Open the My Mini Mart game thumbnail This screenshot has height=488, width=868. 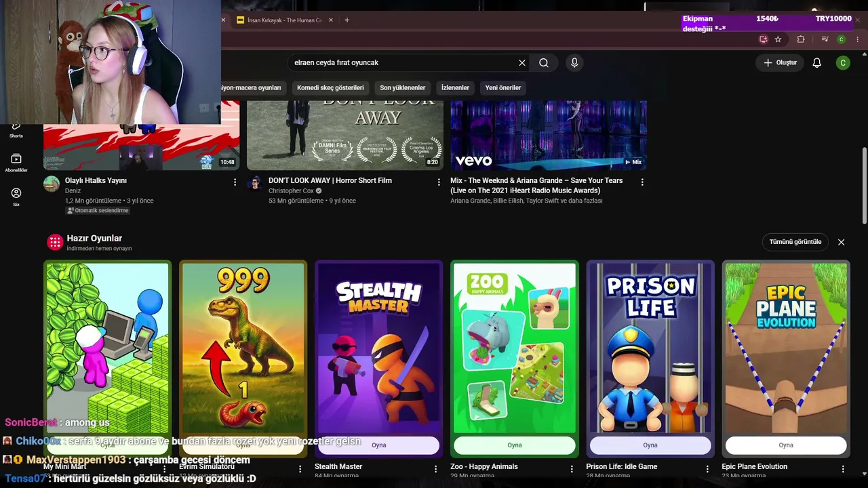coord(107,348)
